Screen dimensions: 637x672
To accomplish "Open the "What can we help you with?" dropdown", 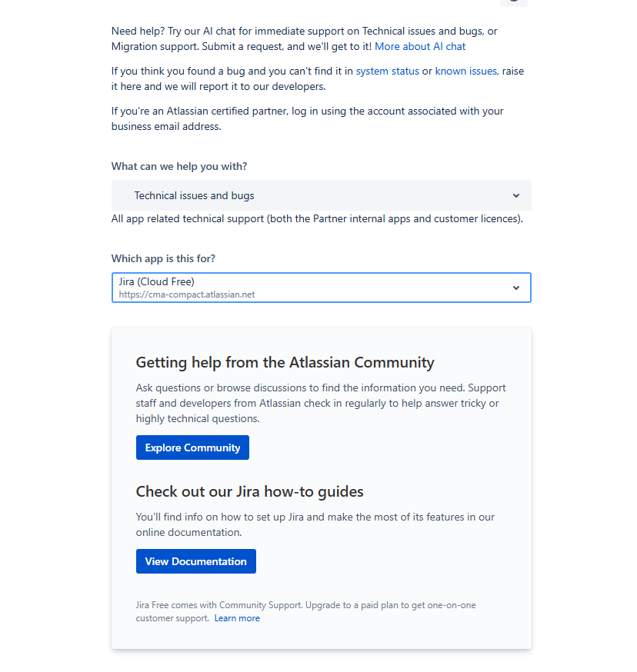I will pyautogui.click(x=321, y=195).
